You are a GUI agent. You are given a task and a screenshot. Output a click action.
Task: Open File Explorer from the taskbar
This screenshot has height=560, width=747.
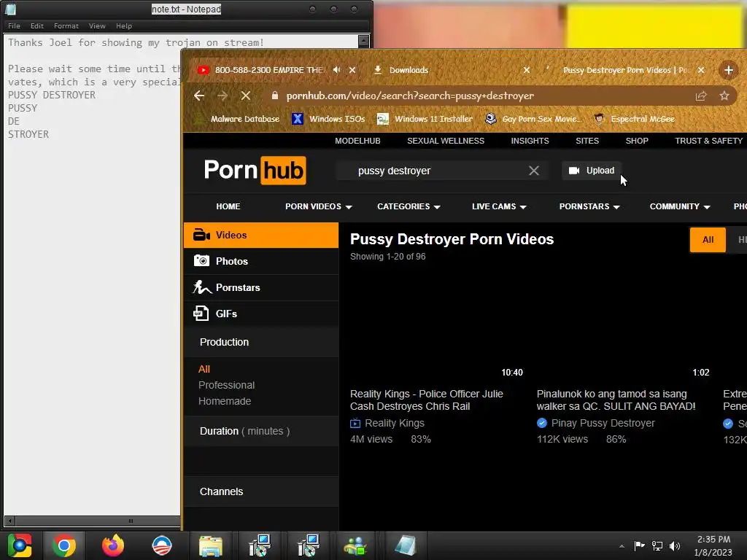click(211, 545)
